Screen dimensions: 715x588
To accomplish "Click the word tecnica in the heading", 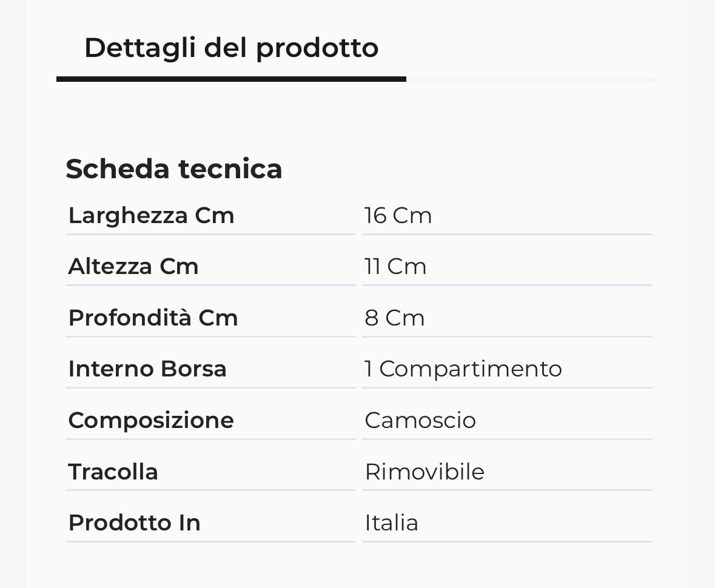I will (230, 169).
